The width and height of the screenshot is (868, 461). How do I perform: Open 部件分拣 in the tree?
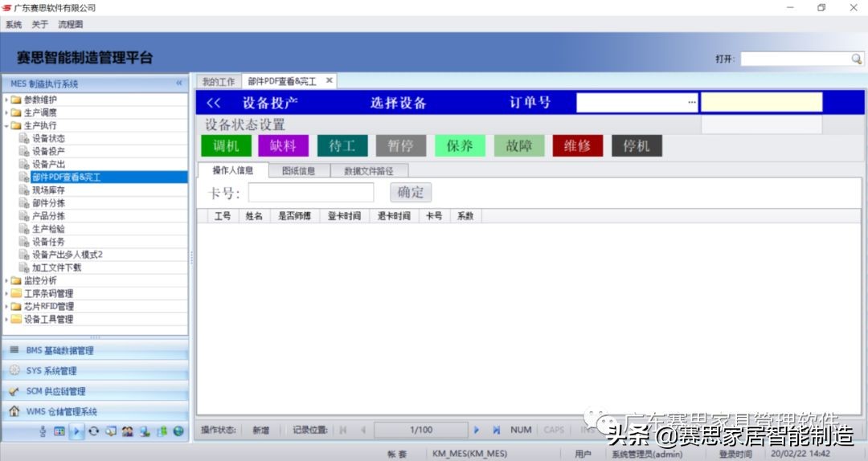[49, 203]
